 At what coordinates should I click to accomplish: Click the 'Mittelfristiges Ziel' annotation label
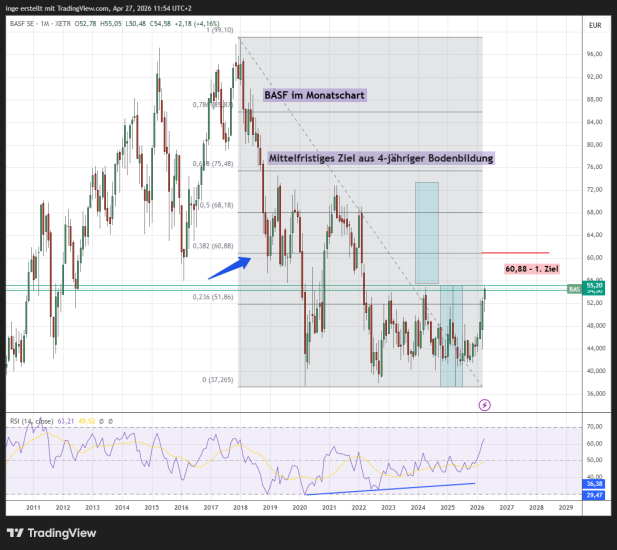[380, 158]
